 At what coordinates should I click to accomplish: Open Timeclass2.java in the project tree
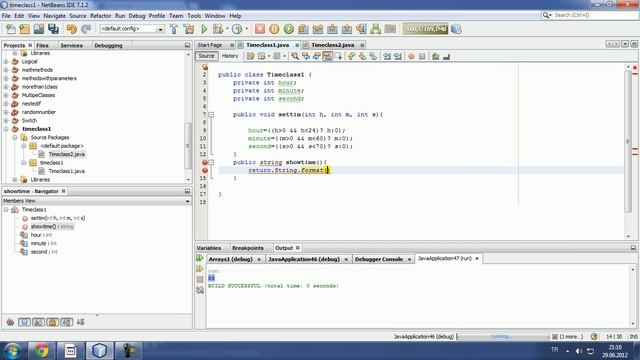click(x=67, y=154)
